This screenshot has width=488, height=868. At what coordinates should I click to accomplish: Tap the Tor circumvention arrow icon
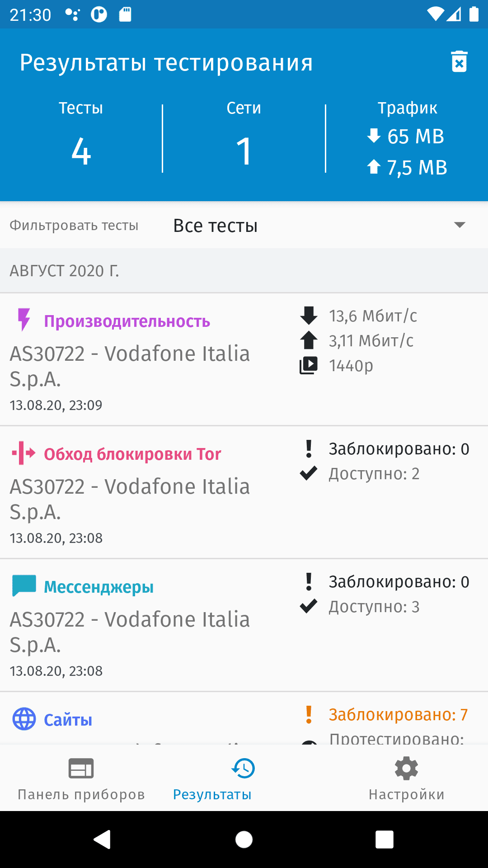coord(23,453)
